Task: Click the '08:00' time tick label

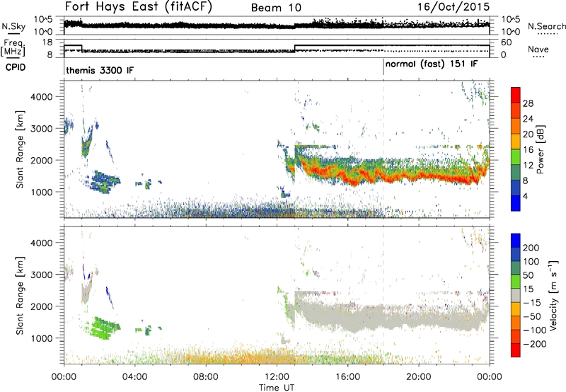Action: 206,377
